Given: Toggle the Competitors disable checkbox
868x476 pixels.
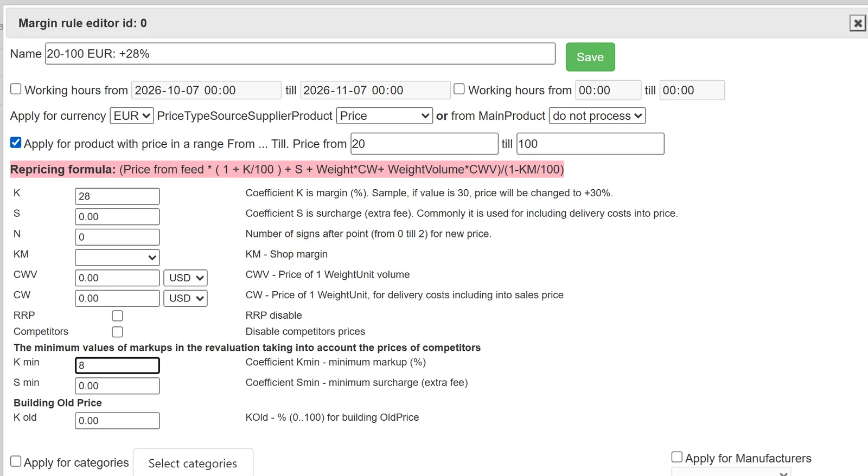Looking at the screenshot, I should tap(117, 332).
